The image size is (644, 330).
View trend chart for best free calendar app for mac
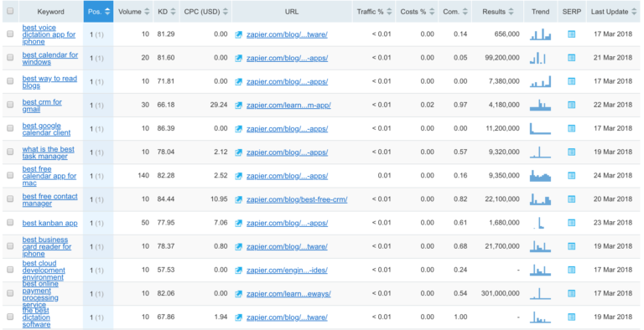[540, 176]
